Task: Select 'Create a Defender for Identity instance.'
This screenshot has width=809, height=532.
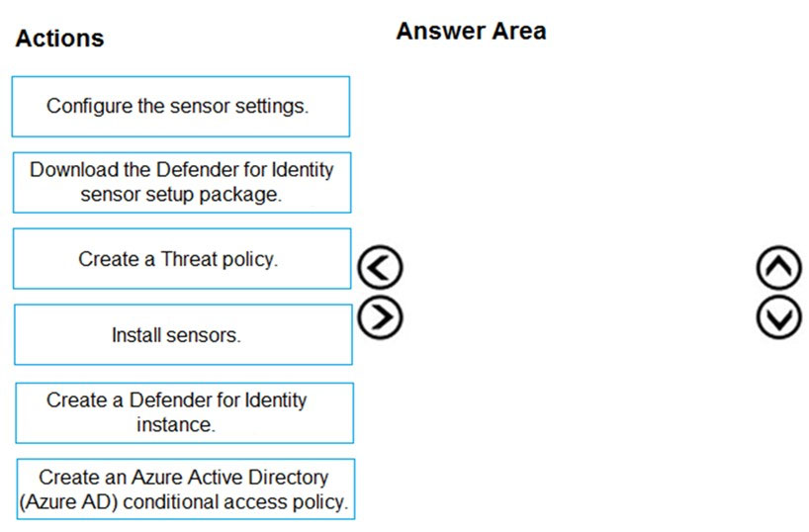Action: coord(184,412)
